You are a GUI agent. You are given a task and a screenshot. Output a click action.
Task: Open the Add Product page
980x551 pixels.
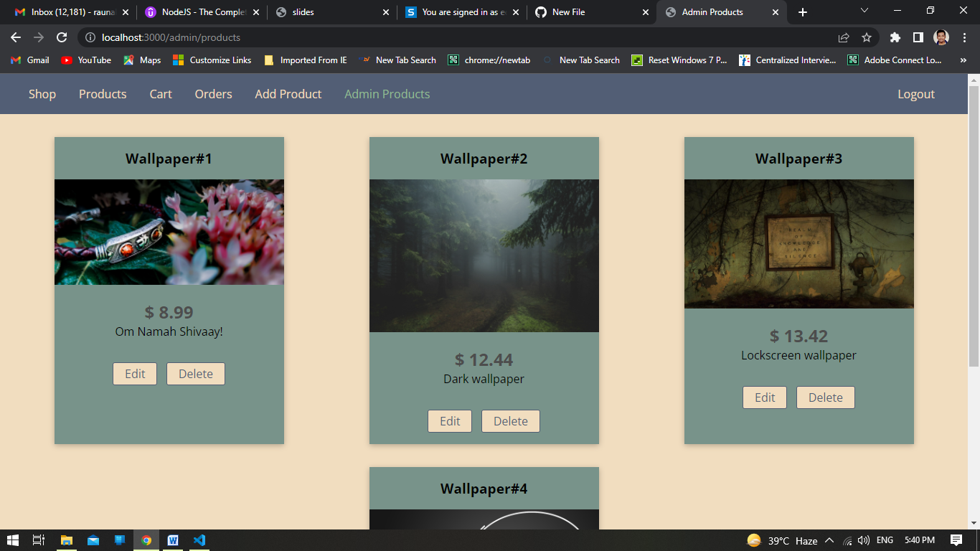click(288, 93)
